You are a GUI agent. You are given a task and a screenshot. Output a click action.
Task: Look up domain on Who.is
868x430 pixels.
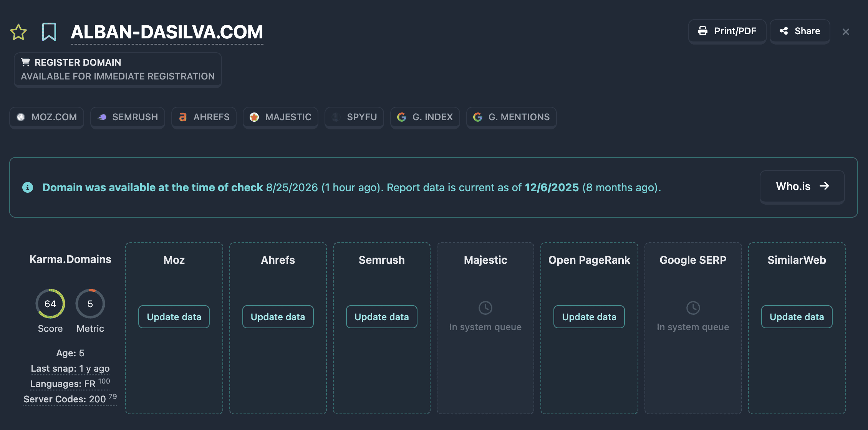[x=802, y=187]
